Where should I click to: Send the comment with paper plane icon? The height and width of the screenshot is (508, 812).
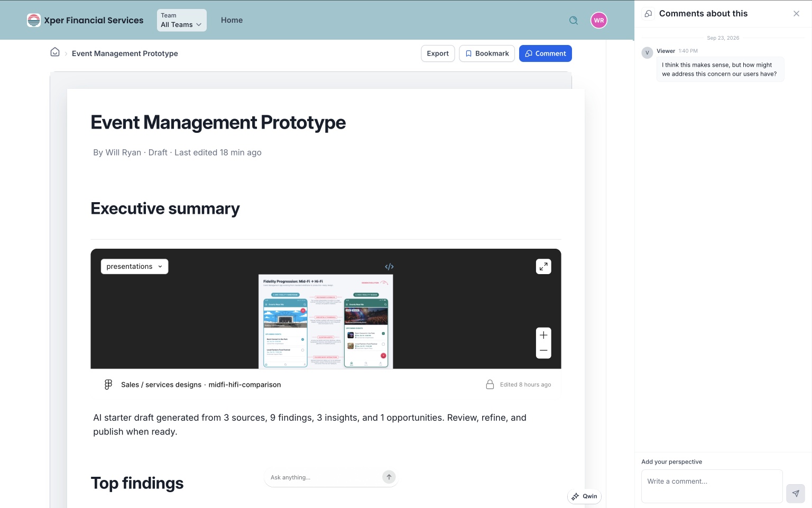point(796,493)
